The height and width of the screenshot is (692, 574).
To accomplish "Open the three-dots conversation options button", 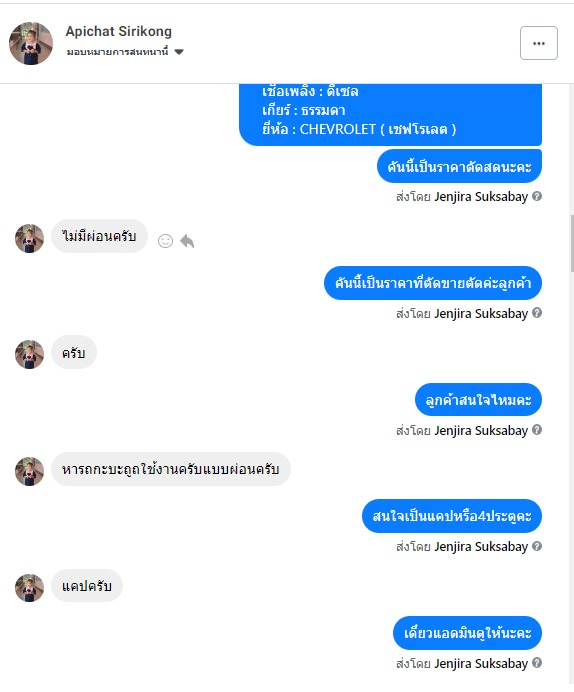I will [539, 43].
